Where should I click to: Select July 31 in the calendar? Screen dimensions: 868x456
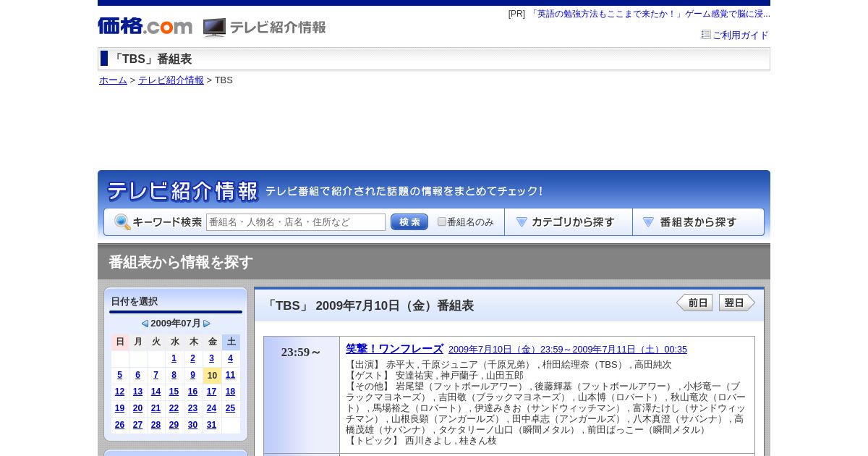212,425
